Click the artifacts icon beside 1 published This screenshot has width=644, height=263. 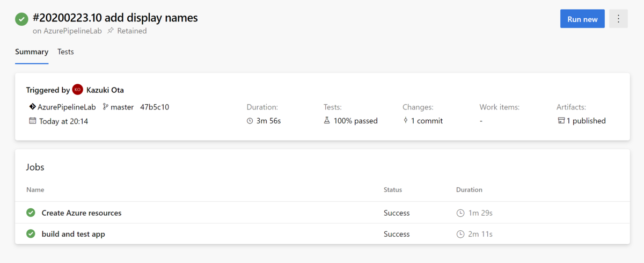pyautogui.click(x=561, y=121)
